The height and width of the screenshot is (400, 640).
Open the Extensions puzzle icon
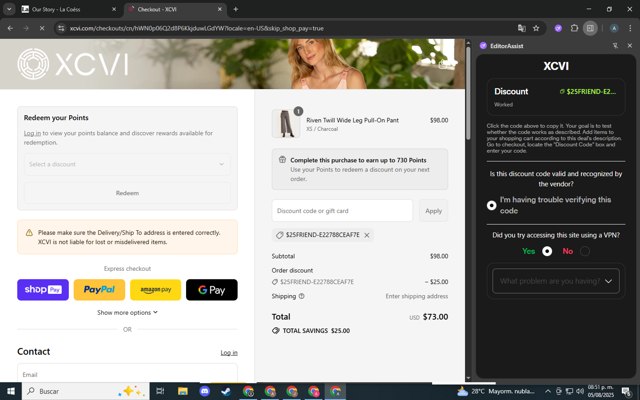tap(574, 28)
